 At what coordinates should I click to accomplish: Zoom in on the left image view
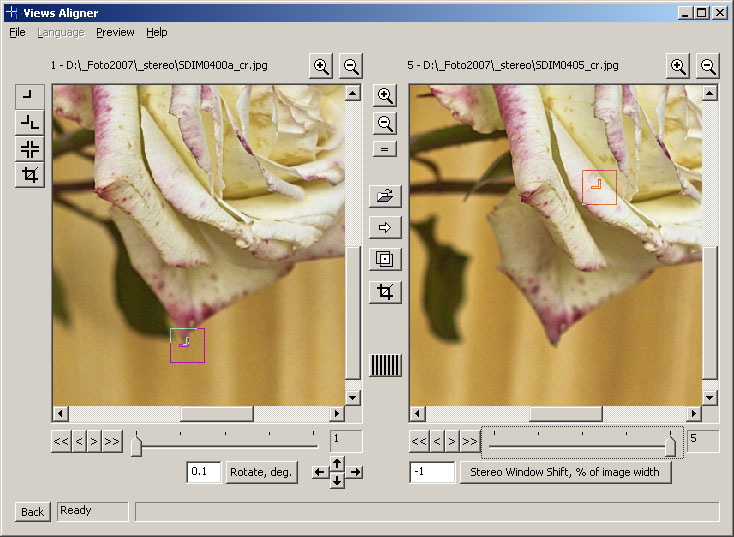(321, 67)
